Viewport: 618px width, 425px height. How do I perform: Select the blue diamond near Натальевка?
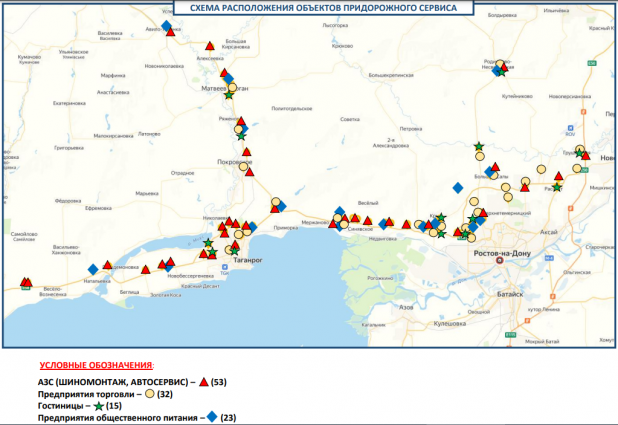[x=93, y=269]
